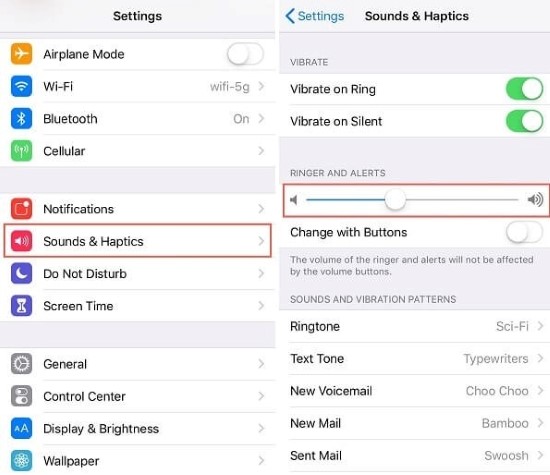Click the Ringer and Alerts volume slider knob

point(395,200)
